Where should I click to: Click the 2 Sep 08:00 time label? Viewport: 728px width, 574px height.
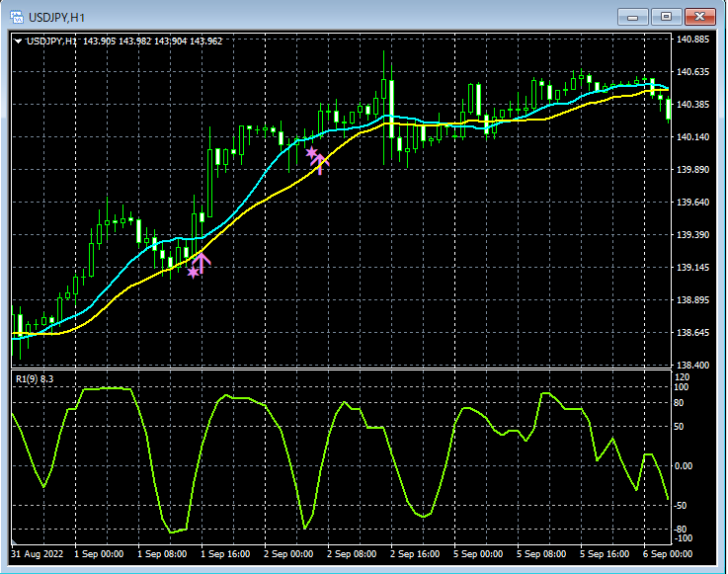(x=352, y=554)
